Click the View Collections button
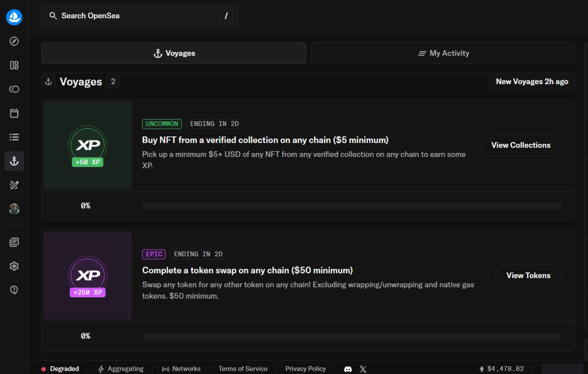 coord(520,145)
